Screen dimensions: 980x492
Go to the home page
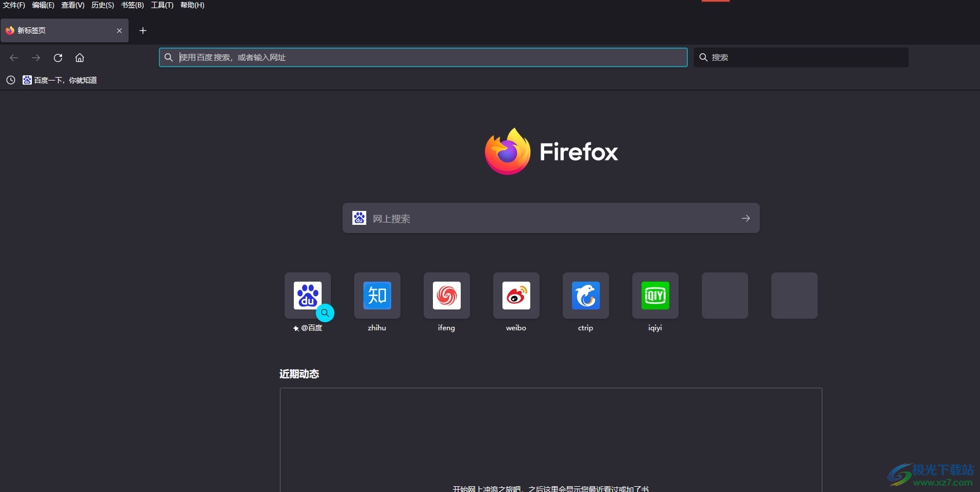(x=80, y=57)
